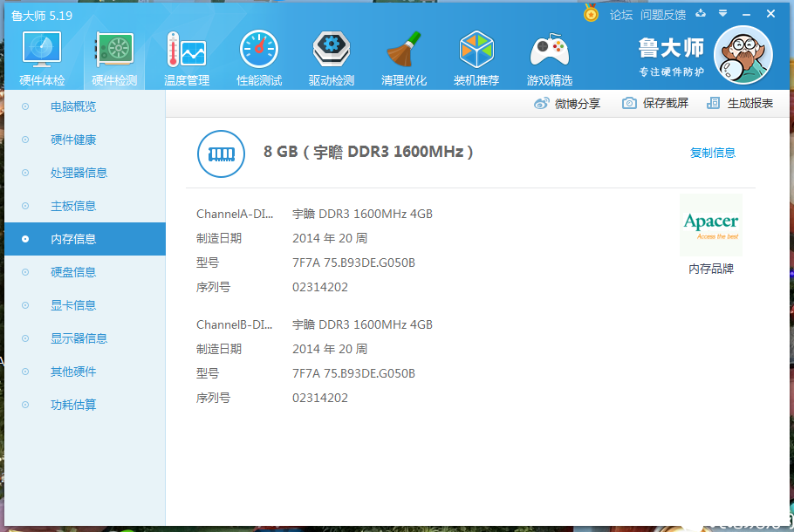The height and width of the screenshot is (532, 794).
Task: Open the title bar dropdown menu arrow
Action: pos(723,14)
